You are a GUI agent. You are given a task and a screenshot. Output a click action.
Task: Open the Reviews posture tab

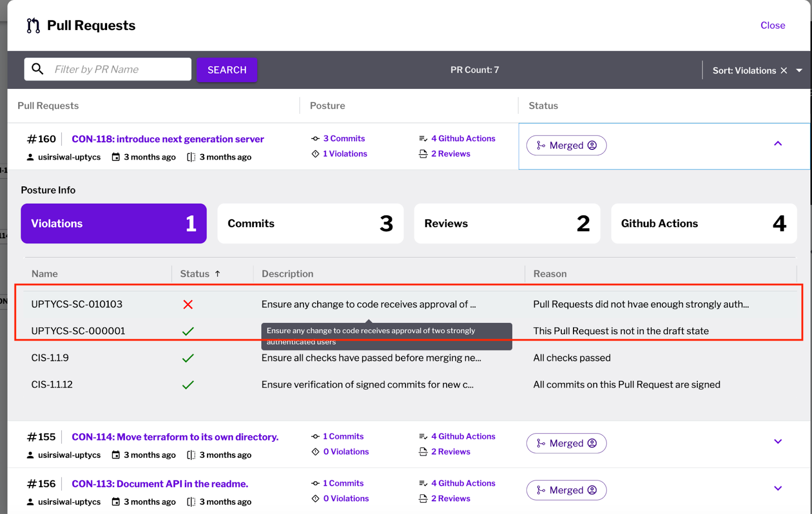coord(506,223)
